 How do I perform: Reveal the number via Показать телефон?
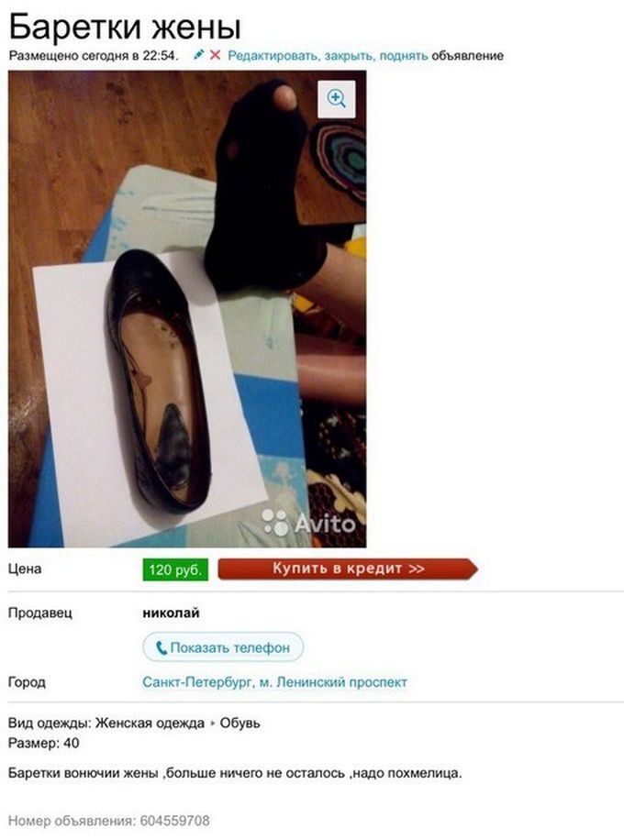tap(223, 647)
